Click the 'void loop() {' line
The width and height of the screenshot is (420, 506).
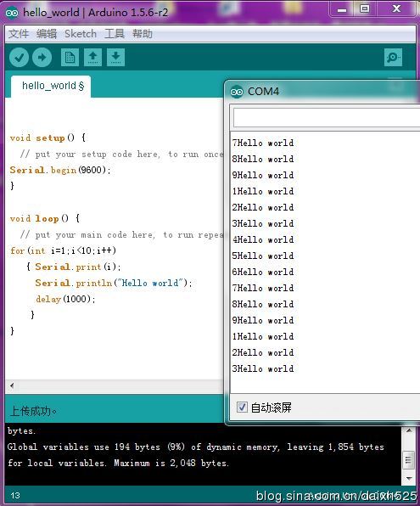click(x=45, y=218)
